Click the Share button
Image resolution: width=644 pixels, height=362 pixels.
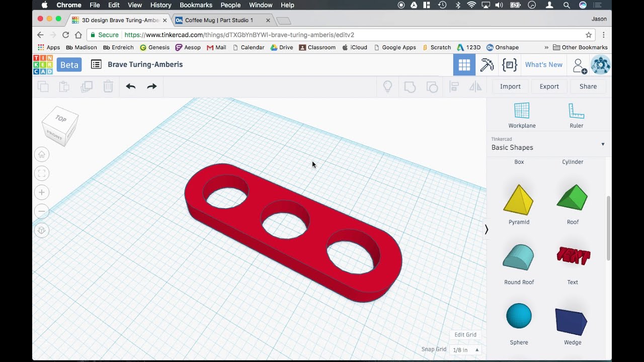(588, 86)
